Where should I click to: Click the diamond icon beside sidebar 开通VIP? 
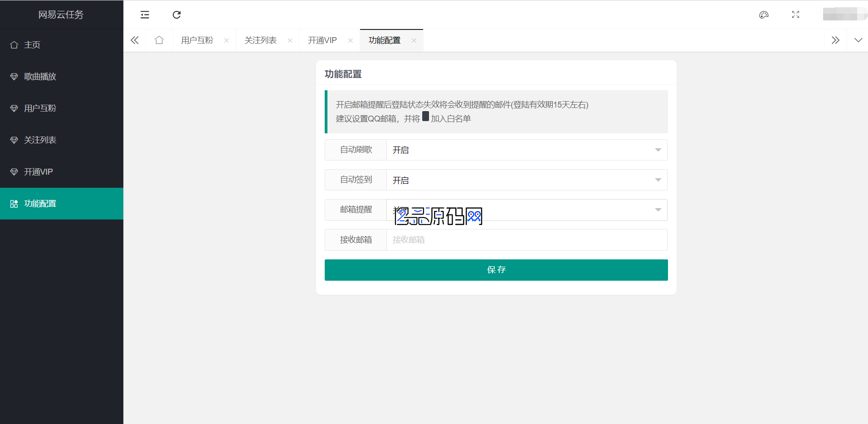pyautogui.click(x=14, y=172)
